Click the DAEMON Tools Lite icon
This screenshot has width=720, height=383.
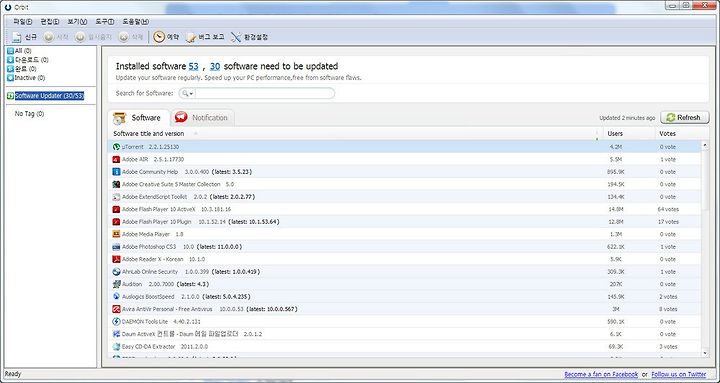click(x=116, y=321)
